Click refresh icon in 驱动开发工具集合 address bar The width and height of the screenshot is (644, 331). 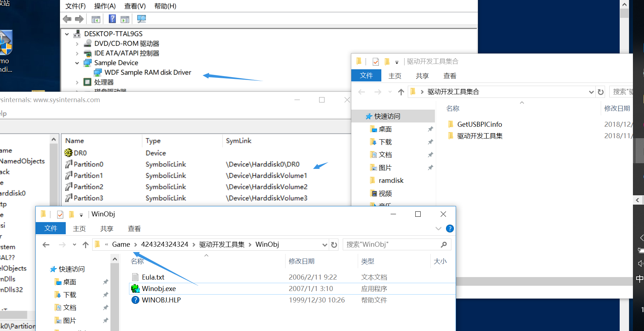pos(601,92)
